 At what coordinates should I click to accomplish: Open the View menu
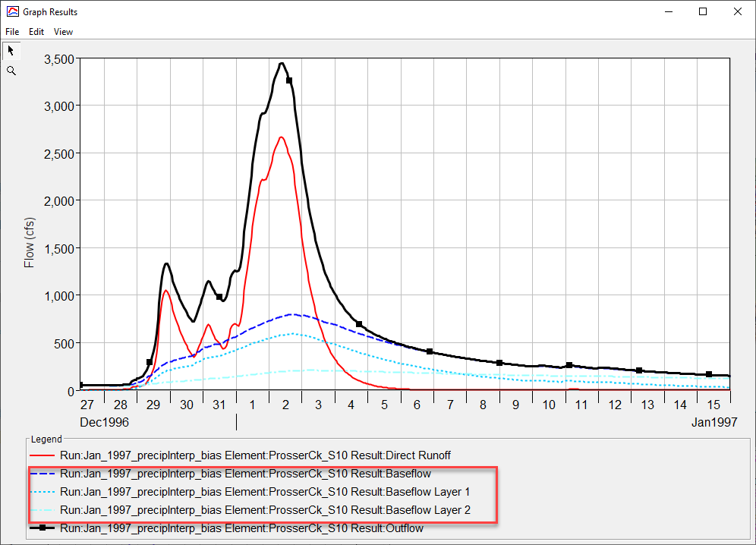[63, 31]
